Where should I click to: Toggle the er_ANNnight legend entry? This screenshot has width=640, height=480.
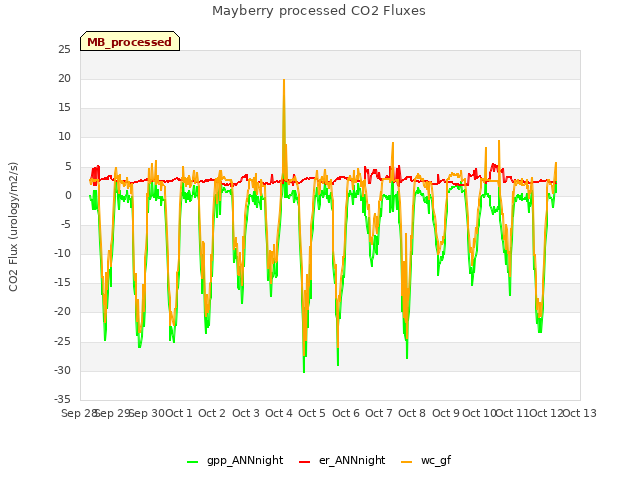click(x=342, y=460)
